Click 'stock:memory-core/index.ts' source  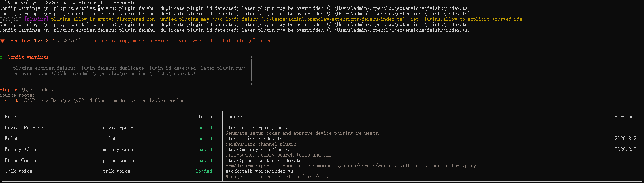coord(261,149)
